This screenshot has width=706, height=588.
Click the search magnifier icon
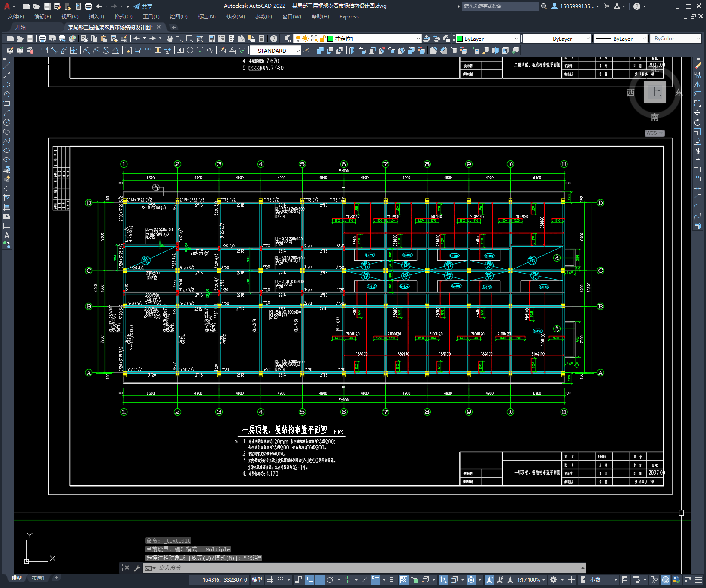544,6
